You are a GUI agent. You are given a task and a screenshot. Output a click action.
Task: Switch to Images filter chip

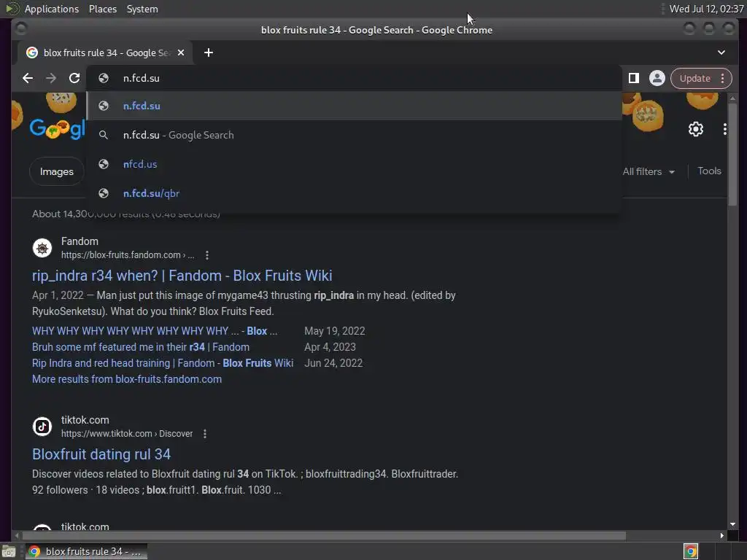(x=57, y=171)
